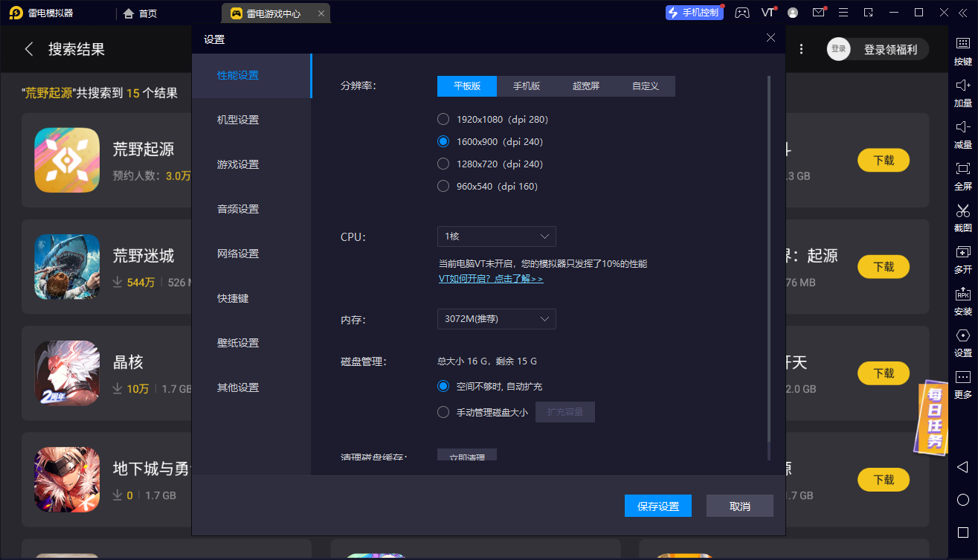Screen dimensions: 978x560
Task: Open the user account avatar icon
Action: [x=793, y=13]
